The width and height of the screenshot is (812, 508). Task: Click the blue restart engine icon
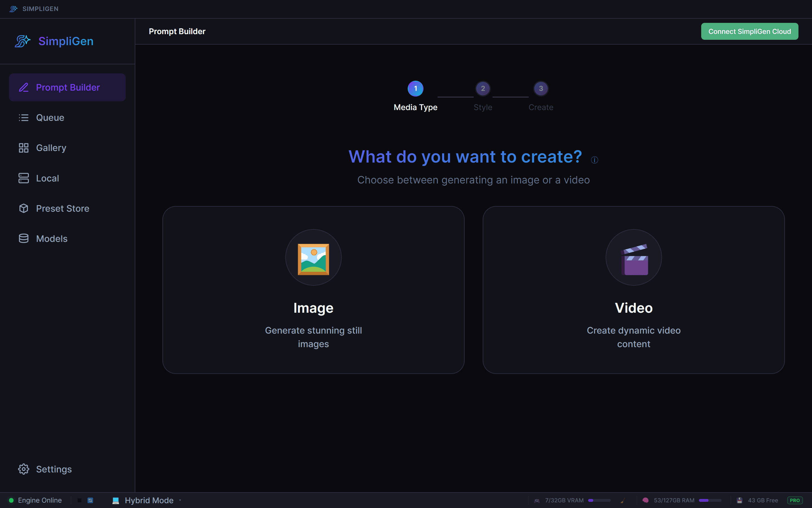click(90, 500)
